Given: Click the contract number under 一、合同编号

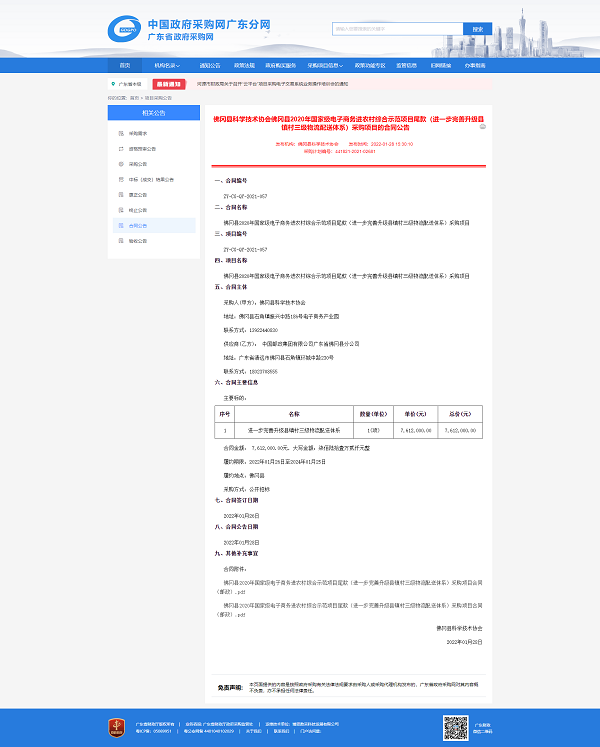Looking at the screenshot, I should point(245,196).
